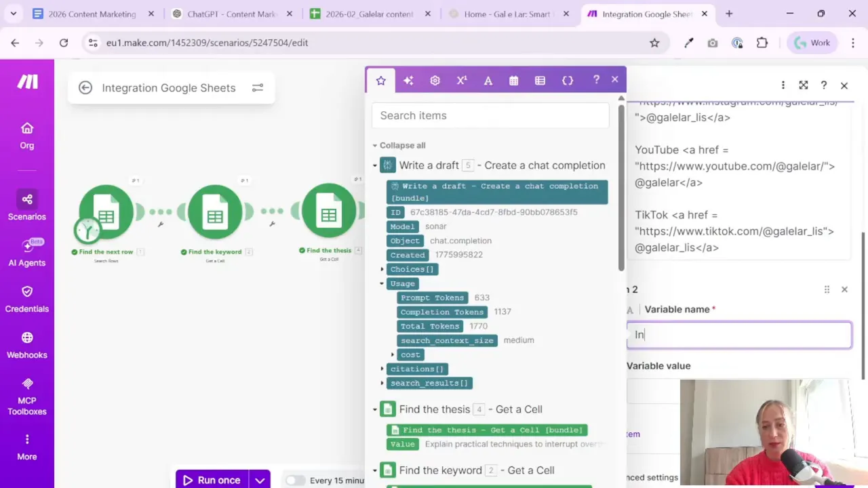Grab the reorder handle of item 2
868x488 pixels.
pos(827,289)
